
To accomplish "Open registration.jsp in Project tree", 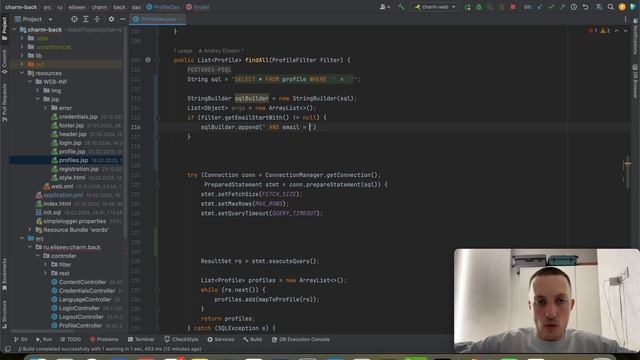I will (x=78, y=169).
